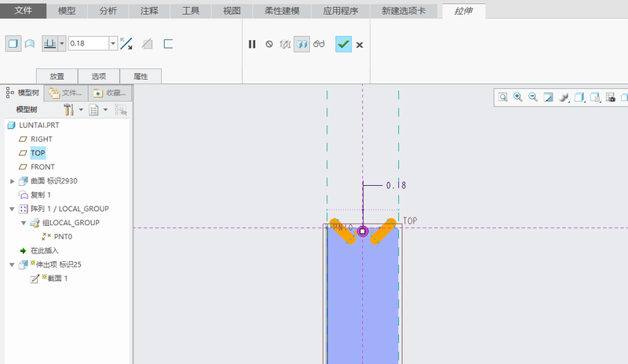The width and height of the screenshot is (628, 364).
Task: Show the 收藏 favorites navigator tab
Action: pos(110,93)
